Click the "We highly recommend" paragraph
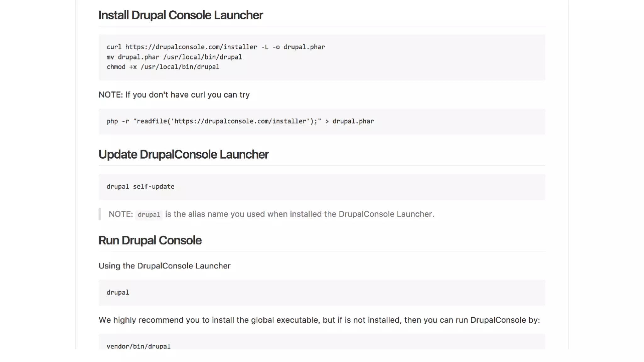This screenshot has height=362, width=644. pos(319,320)
